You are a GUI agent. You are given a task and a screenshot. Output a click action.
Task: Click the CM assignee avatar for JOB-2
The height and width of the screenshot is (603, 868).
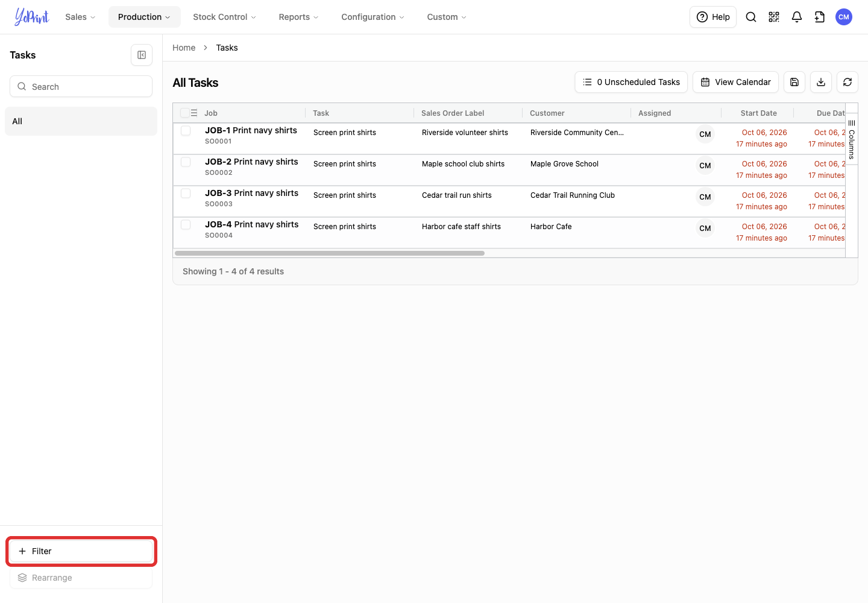click(705, 166)
